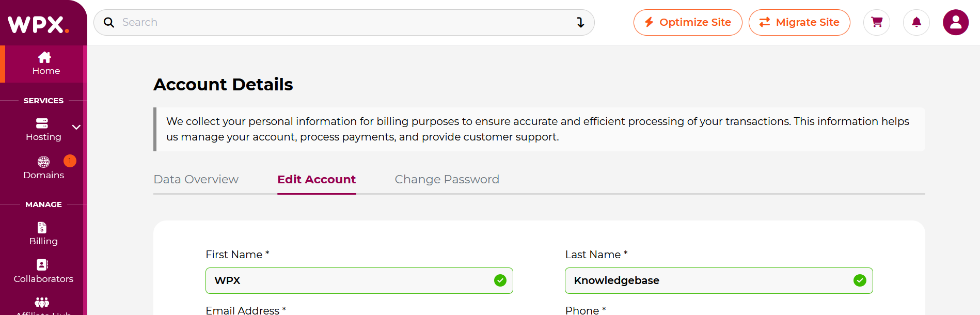This screenshot has width=980, height=315.
Task: Click the search magnifier icon
Action: [x=109, y=22]
